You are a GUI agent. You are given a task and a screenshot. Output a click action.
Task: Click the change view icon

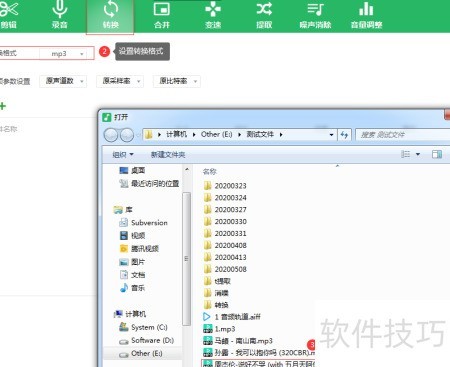point(405,154)
